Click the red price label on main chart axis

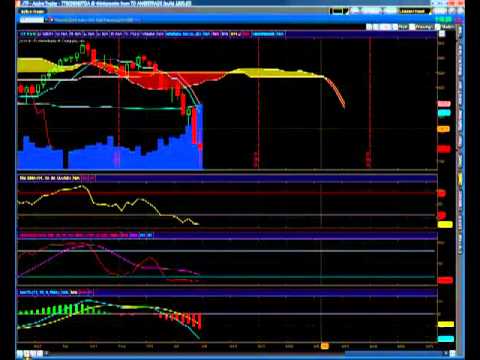pos(444,149)
